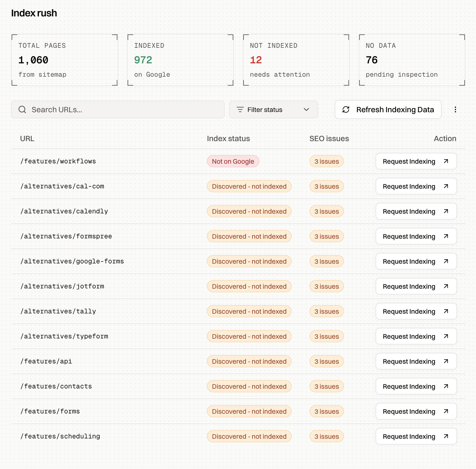Click 3 issues badge for /alternatives/formspree
Image resolution: width=476 pixels, height=469 pixels.
327,236
